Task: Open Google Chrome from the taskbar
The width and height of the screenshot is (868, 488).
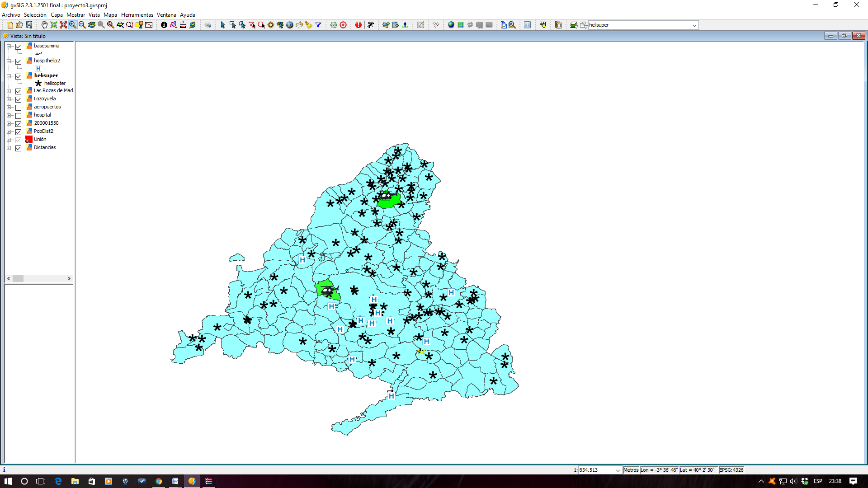Action: tap(159, 481)
